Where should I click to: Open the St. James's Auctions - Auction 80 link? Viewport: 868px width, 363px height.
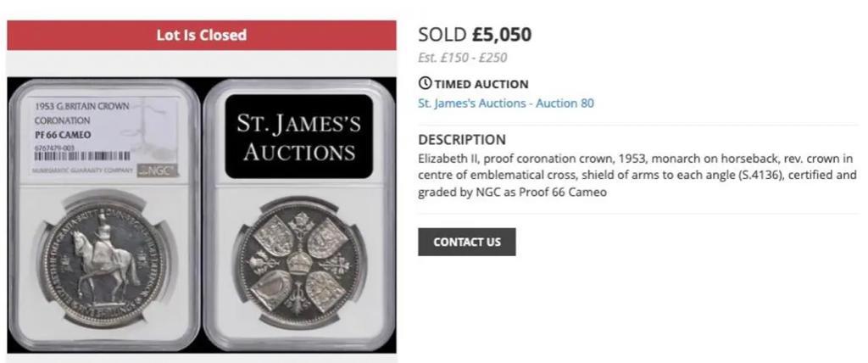point(506,103)
